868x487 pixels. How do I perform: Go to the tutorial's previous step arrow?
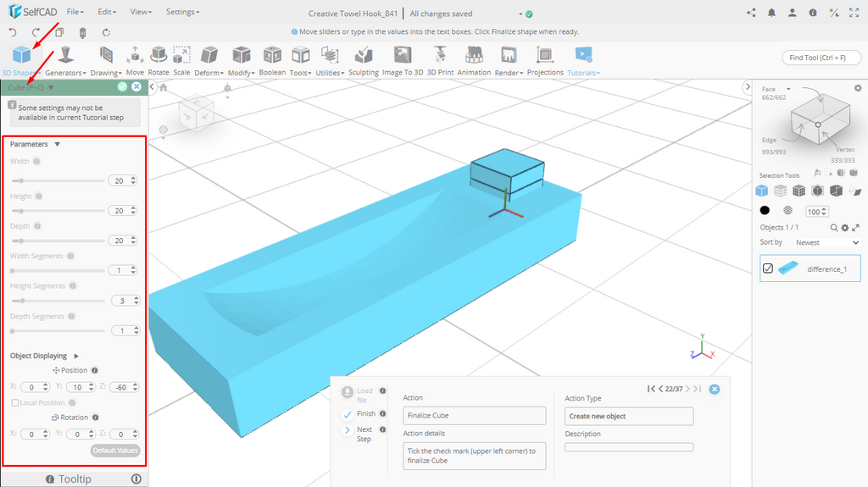[x=660, y=389]
